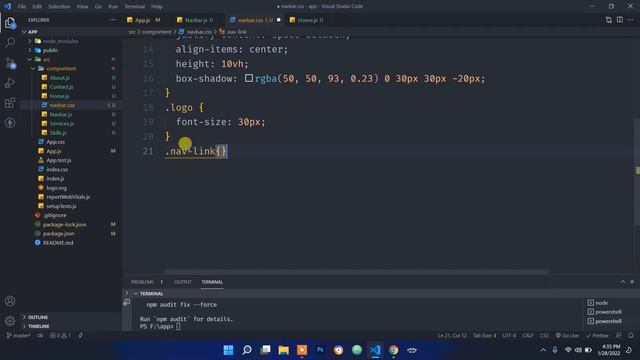Open Contact.js in the explorer
Viewport: 640px width, 360px height.
61,87
